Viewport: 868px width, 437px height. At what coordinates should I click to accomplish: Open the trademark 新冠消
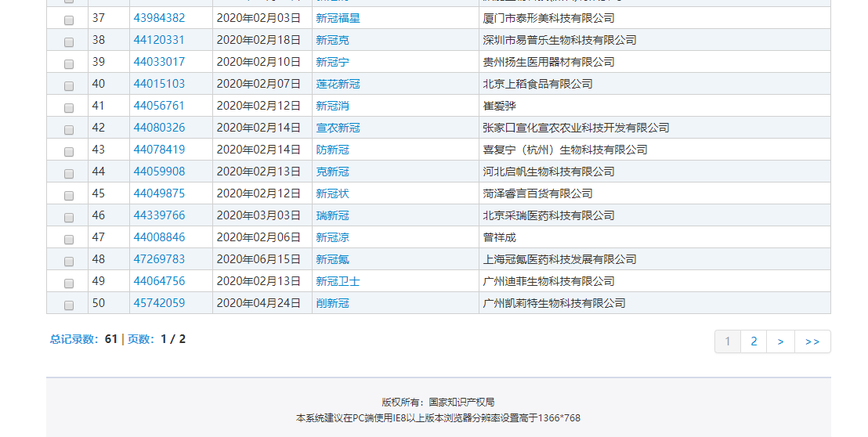point(332,106)
